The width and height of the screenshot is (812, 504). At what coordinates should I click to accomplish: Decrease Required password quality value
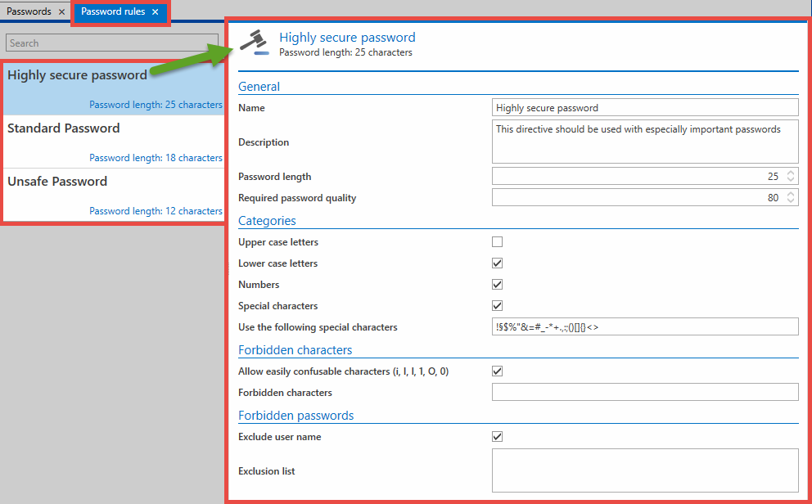pos(790,200)
